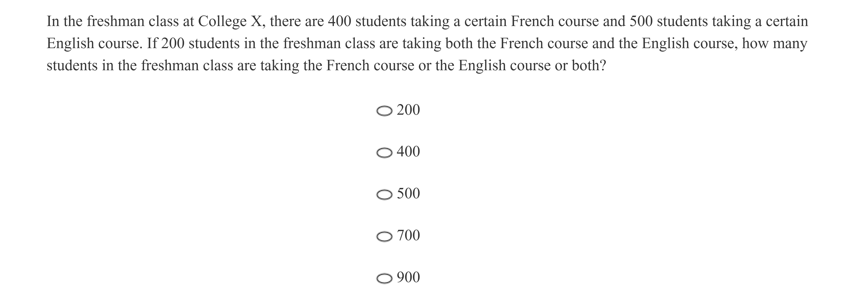Screen dimensions: 868x298
Task: Select the radio button for 400
Action: [x=384, y=153]
